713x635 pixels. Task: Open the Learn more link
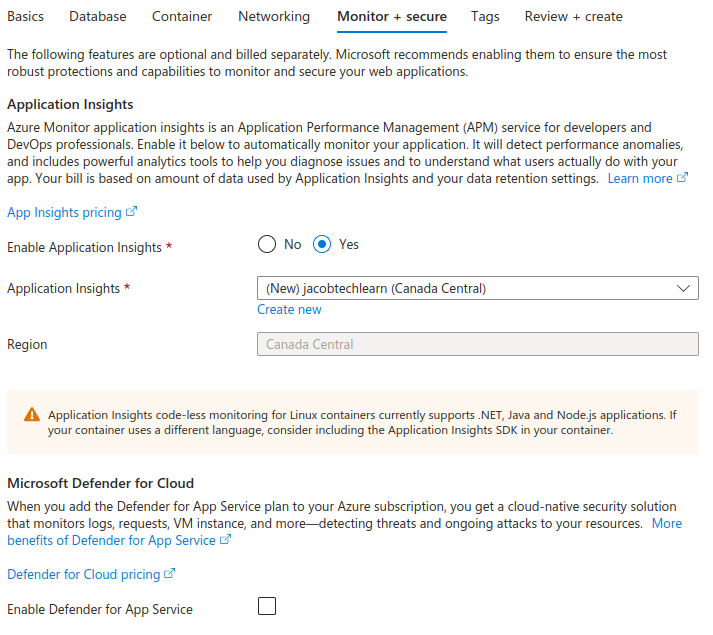coord(640,179)
